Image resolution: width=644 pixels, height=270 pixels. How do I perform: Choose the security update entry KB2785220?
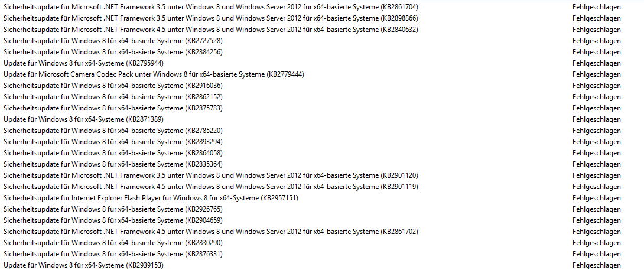(x=113, y=131)
